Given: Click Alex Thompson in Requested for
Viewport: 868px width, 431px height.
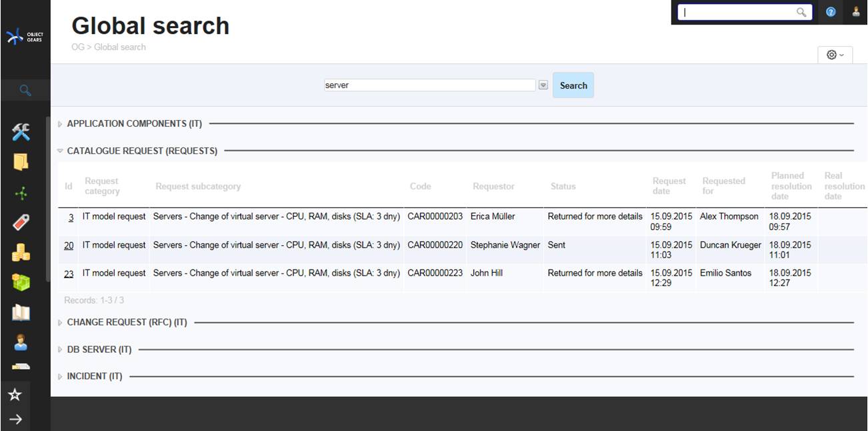Looking at the screenshot, I should click(x=729, y=217).
